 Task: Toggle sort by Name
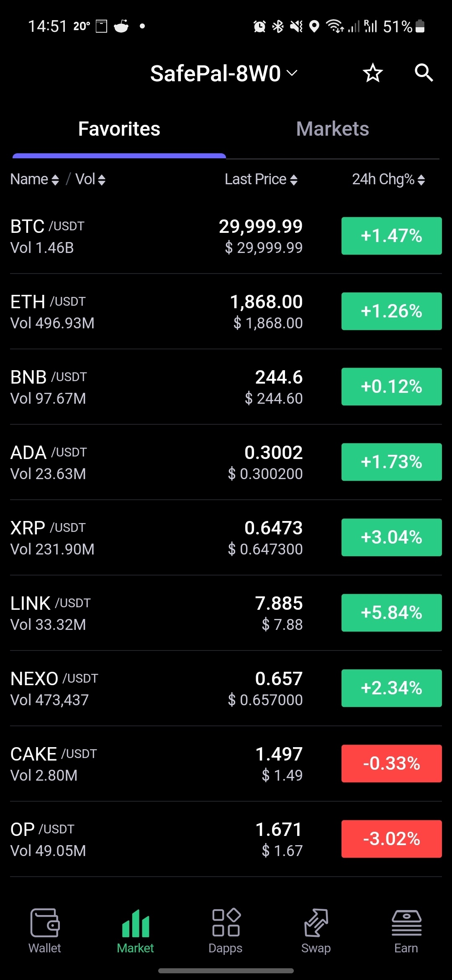click(x=34, y=180)
